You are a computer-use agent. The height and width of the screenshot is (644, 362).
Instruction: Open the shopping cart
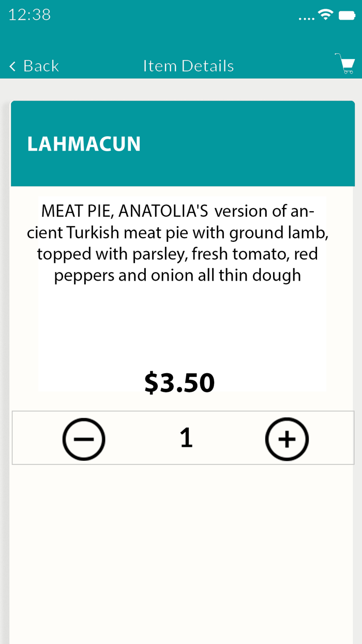(x=345, y=64)
